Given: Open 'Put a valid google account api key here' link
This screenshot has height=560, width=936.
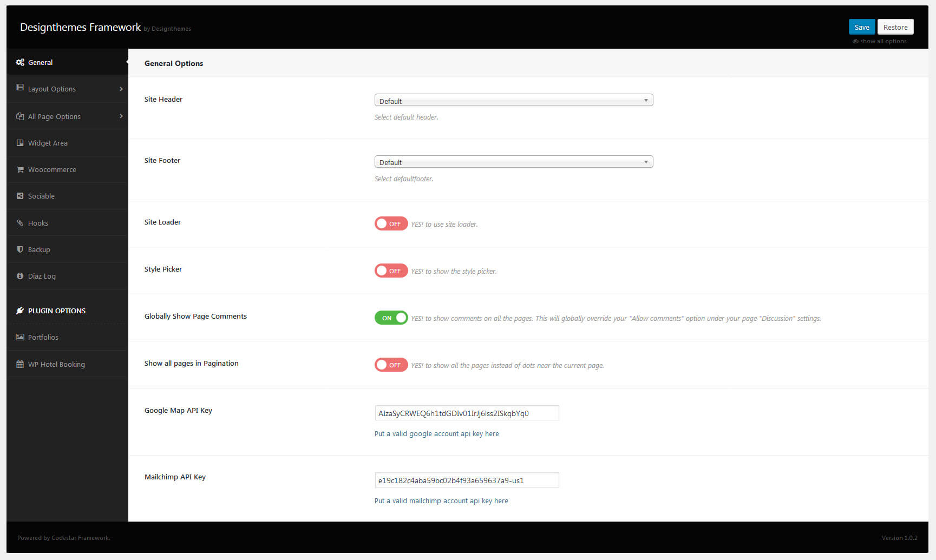Looking at the screenshot, I should click(437, 433).
